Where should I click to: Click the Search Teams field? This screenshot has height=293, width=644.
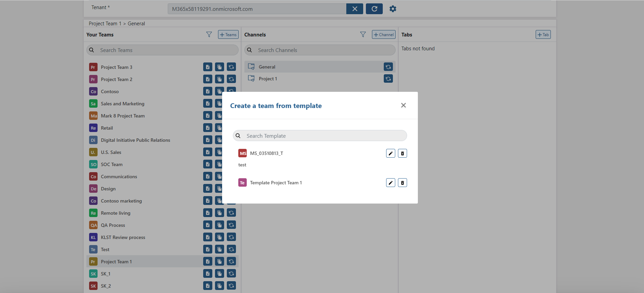click(163, 50)
